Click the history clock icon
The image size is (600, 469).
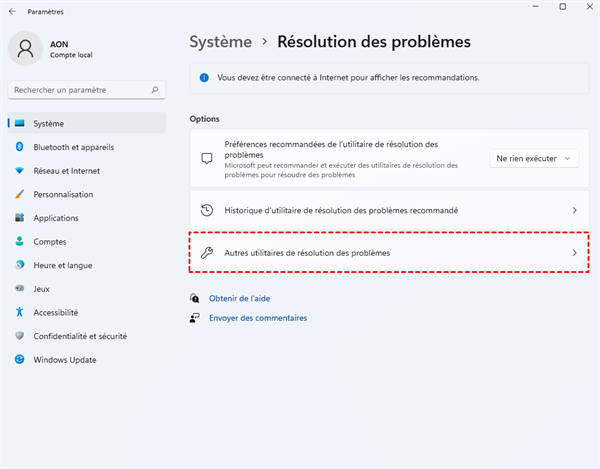pyautogui.click(x=207, y=211)
